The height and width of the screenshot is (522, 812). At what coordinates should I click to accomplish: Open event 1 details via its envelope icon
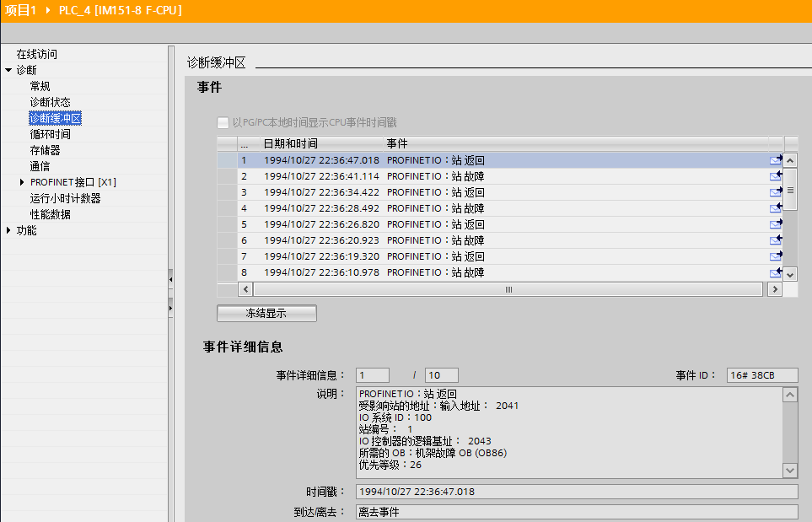[x=777, y=159]
